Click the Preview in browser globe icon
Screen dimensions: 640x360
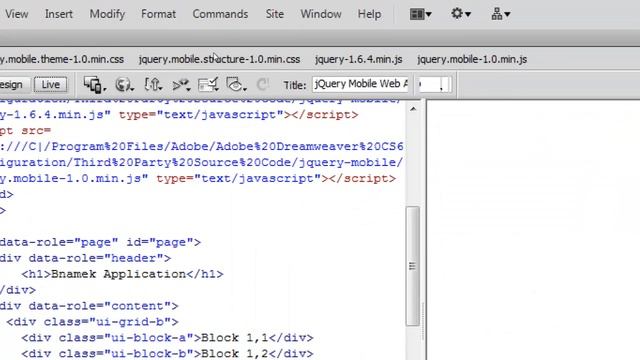[124, 84]
